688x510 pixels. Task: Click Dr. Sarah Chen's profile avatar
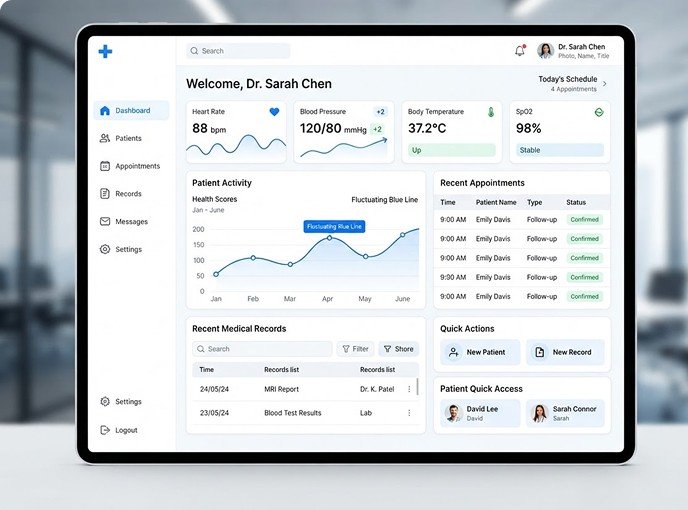pos(545,51)
